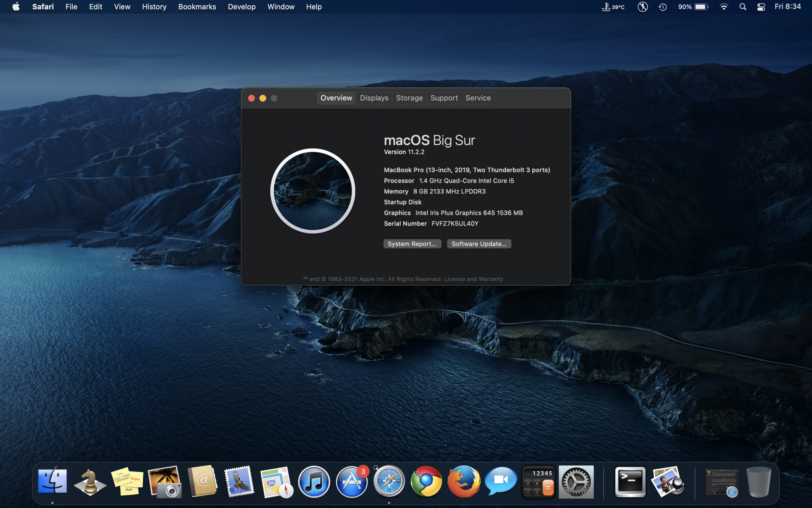The height and width of the screenshot is (508, 812).
Task: Launch Photo Booth style camera app in Dock
Action: point(164,482)
